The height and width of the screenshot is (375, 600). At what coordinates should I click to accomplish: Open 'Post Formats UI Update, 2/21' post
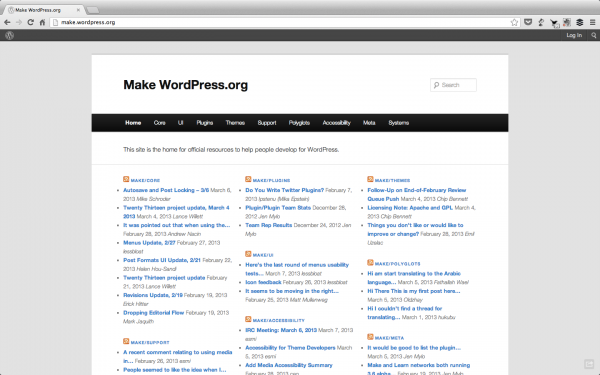tap(162, 260)
